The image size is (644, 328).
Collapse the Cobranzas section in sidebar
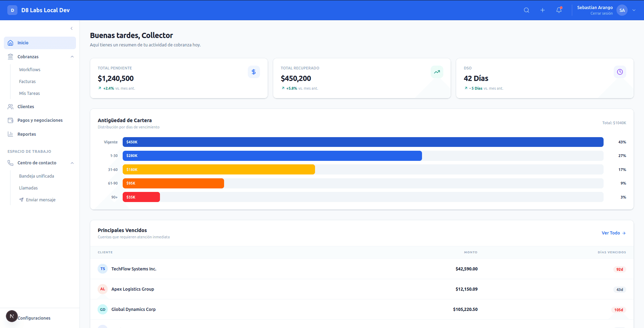(72, 57)
